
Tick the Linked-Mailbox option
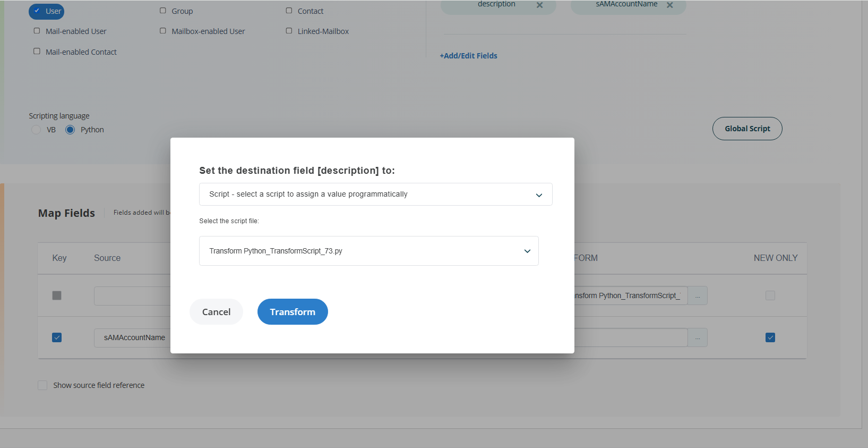(289, 31)
